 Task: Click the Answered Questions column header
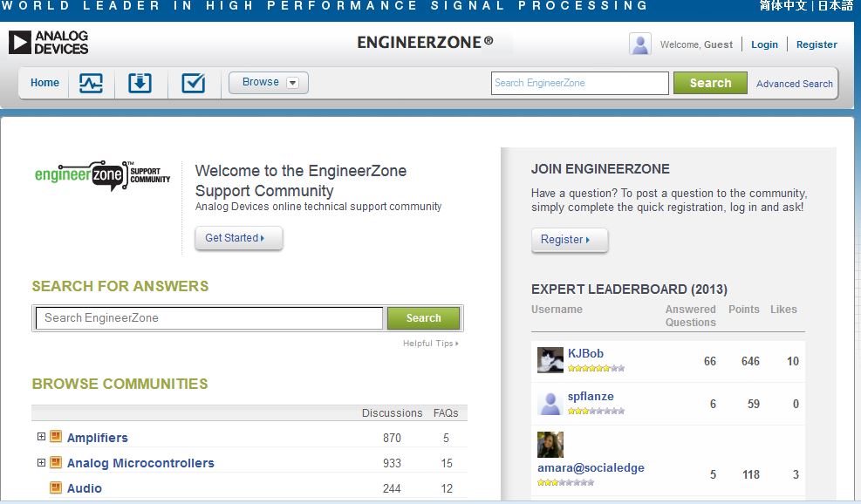coord(691,316)
